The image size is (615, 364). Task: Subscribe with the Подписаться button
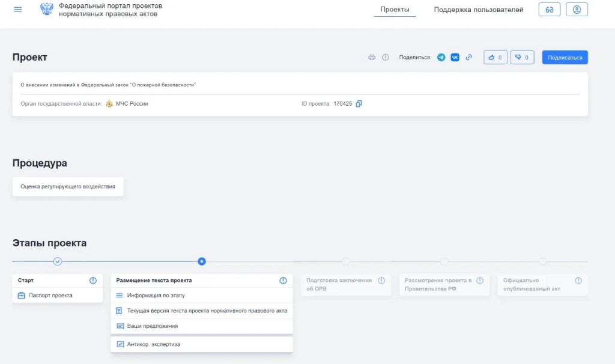(565, 57)
